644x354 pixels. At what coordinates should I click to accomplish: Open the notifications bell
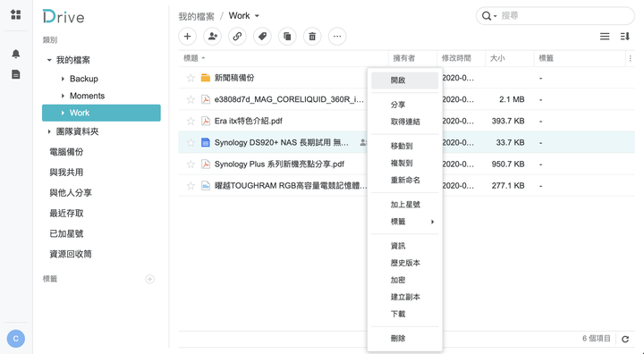point(15,54)
